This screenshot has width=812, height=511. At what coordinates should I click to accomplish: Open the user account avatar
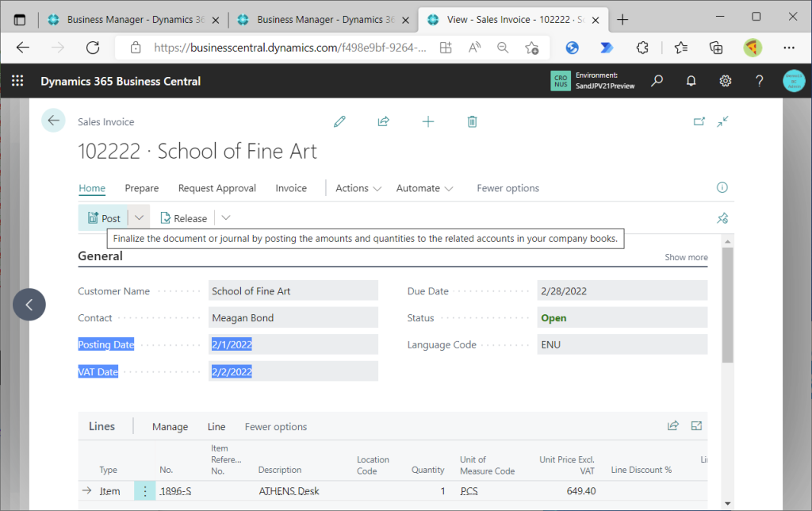click(x=793, y=81)
